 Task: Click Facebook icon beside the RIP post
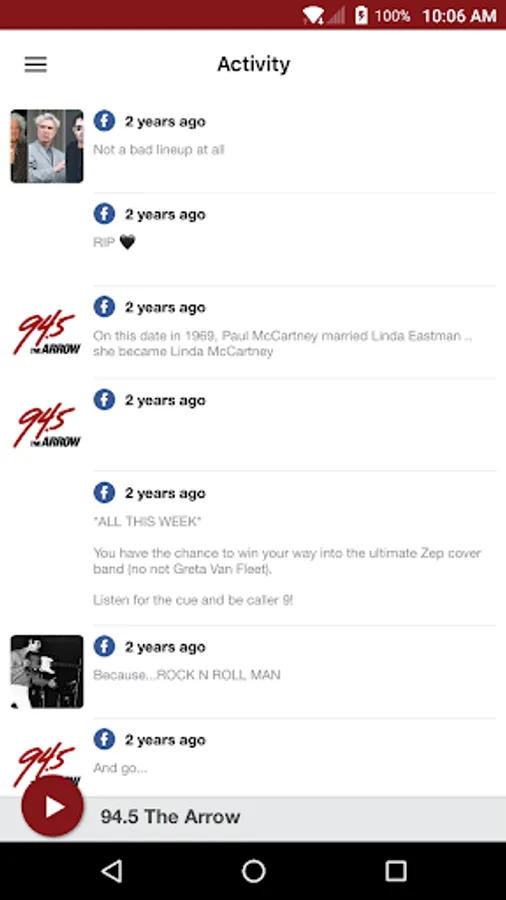104,214
